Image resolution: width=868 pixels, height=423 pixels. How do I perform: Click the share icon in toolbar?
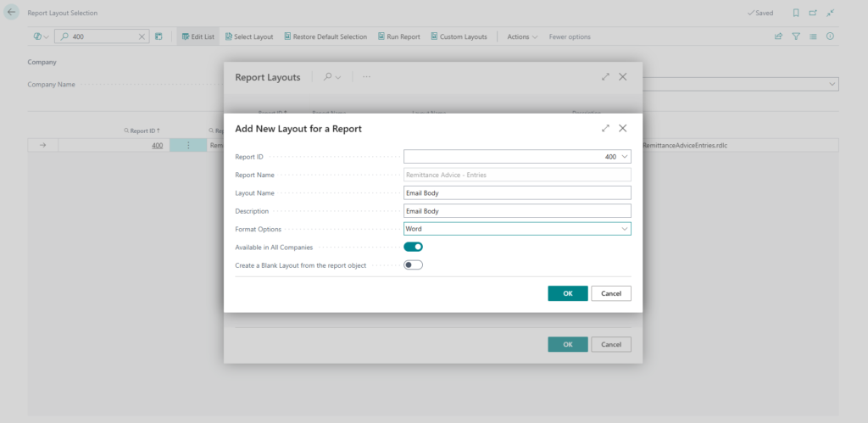(x=778, y=36)
